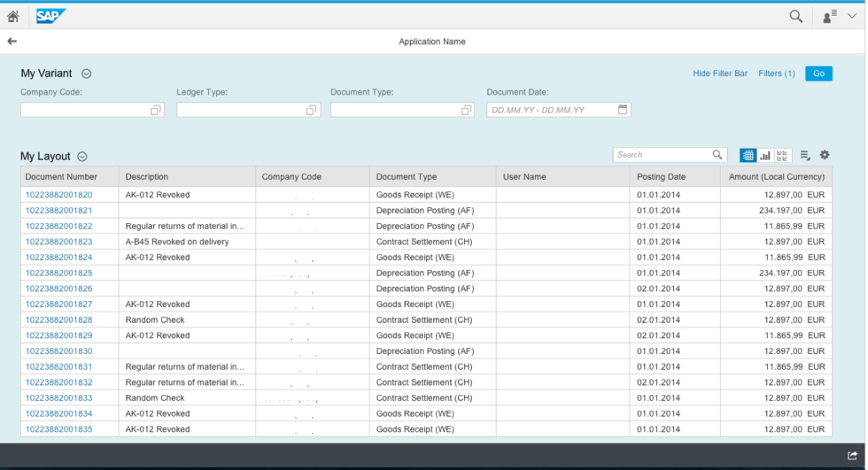
Task: Switch to combined chart and table view
Action: pyautogui.click(x=782, y=155)
